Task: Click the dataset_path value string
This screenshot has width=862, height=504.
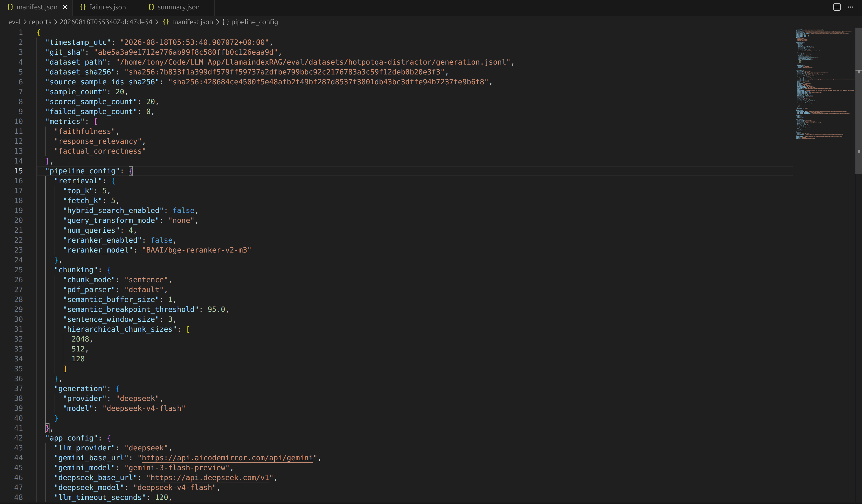Action: click(313, 62)
